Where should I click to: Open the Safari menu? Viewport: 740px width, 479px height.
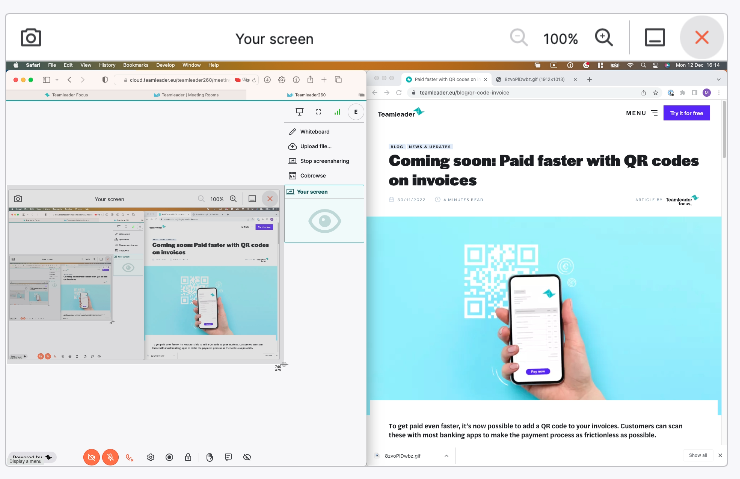pyautogui.click(x=33, y=65)
